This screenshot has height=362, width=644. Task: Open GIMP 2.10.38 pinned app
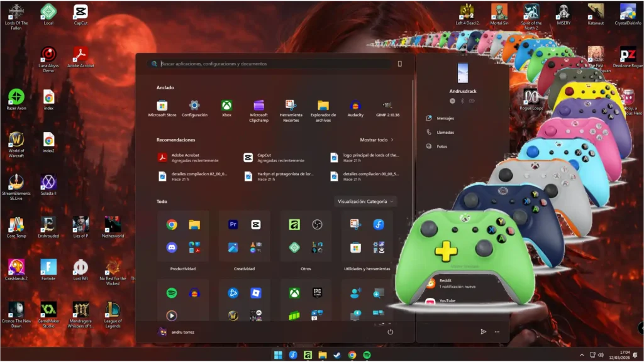387,109
